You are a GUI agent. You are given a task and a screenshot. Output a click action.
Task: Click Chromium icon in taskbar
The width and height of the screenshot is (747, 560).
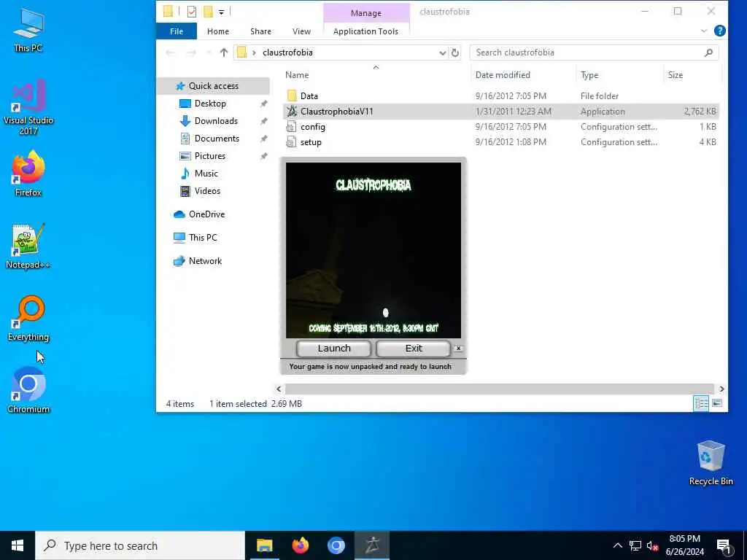click(336, 545)
